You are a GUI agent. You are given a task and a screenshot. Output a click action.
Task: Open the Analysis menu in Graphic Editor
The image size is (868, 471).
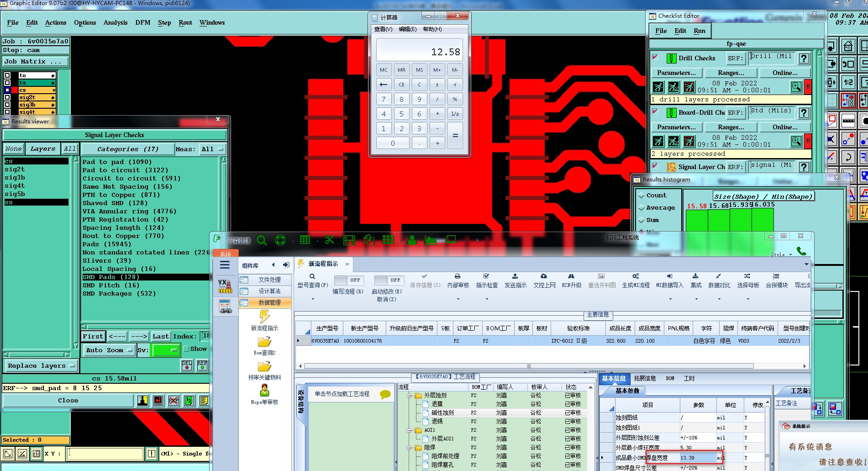click(116, 22)
